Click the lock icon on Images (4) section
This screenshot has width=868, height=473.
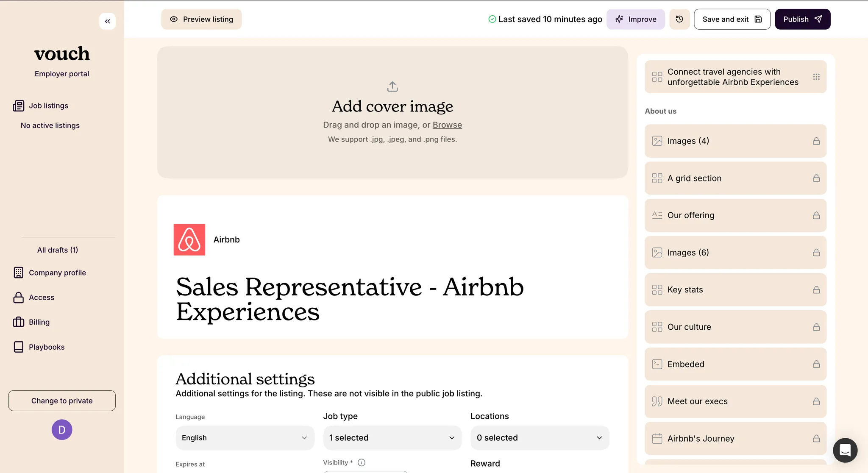pyautogui.click(x=816, y=141)
